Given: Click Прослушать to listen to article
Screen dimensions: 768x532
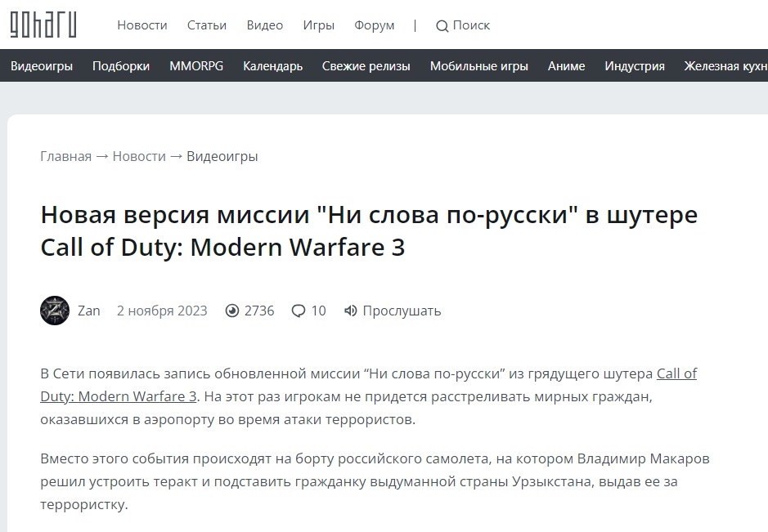Looking at the screenshot, I should coord(402,311).
